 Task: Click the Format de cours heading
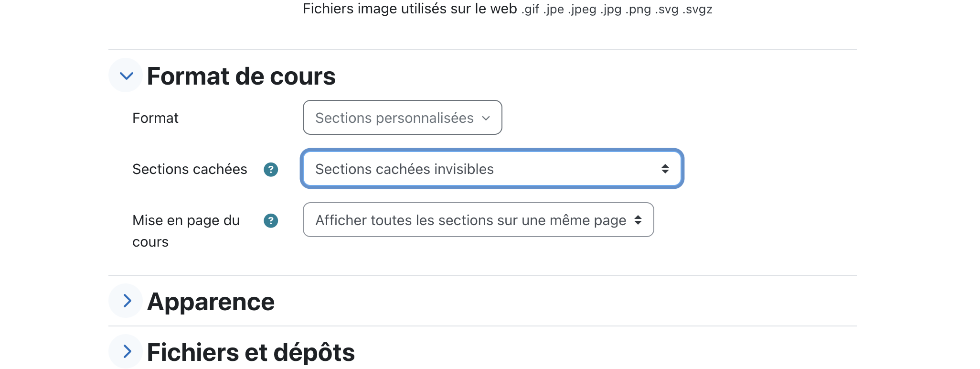coord(241,76)
